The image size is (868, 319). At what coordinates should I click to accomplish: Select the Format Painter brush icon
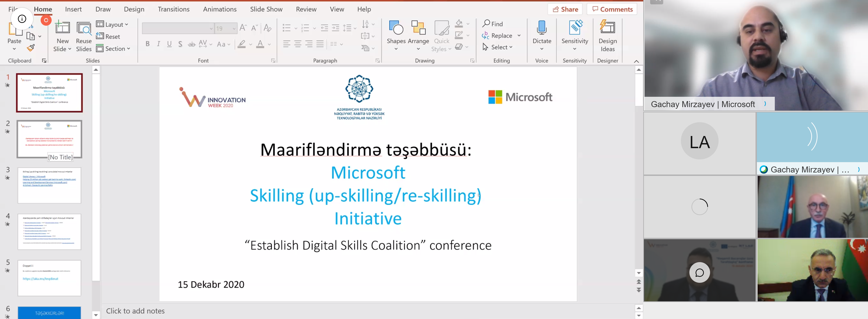pos(31,48)
